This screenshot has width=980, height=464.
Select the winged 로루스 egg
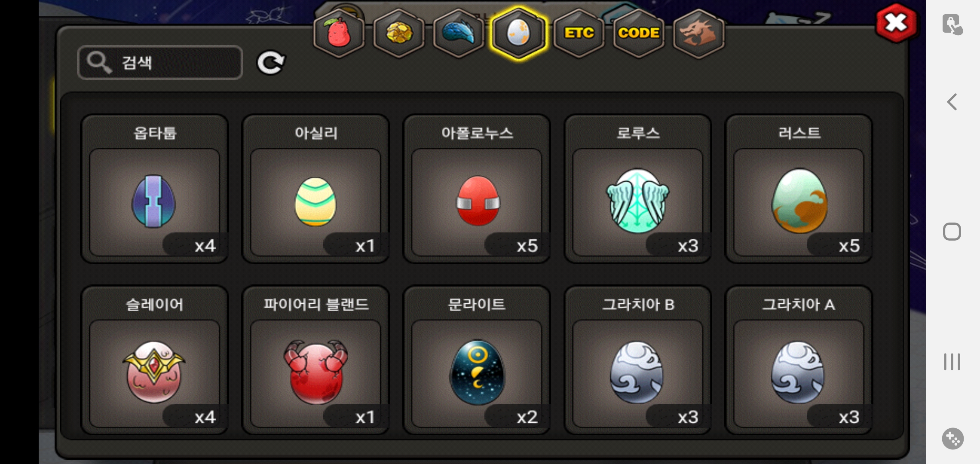click(638, 189)
